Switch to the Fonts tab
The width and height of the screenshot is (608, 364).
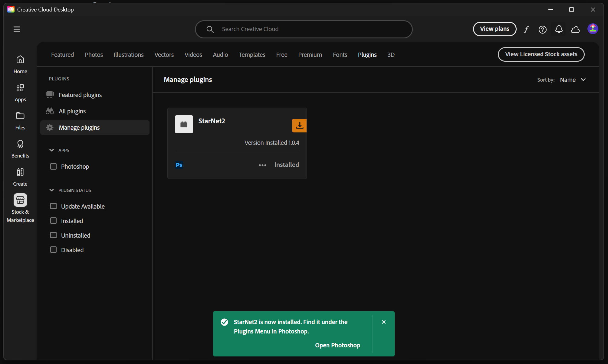(x=340, y=55)
